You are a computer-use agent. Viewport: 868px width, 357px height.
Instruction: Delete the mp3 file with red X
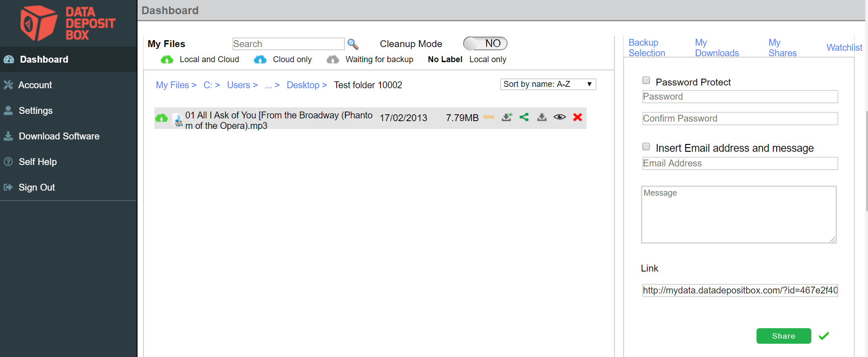[x=577, y=117]
